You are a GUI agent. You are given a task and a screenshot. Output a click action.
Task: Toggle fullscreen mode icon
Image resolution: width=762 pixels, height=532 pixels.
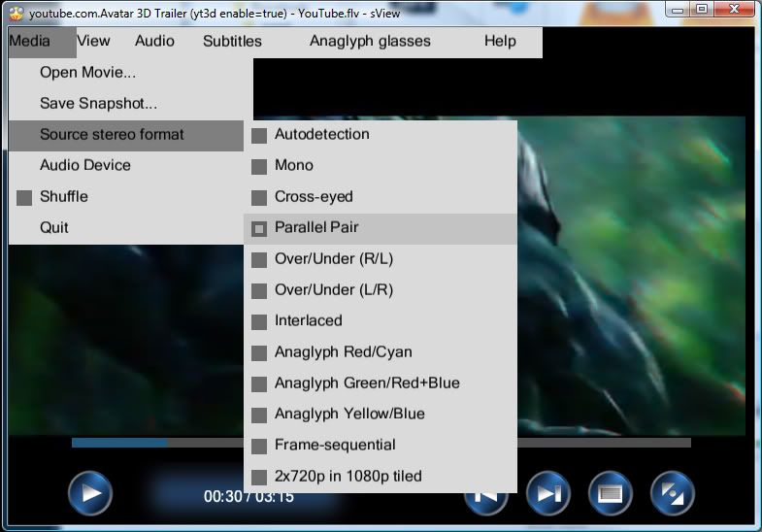[673, 493]
